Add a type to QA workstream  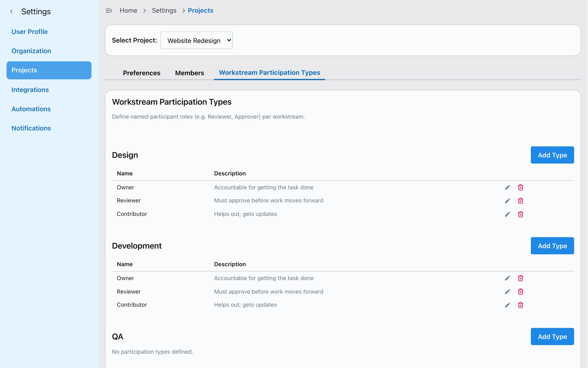click(552, 337)
